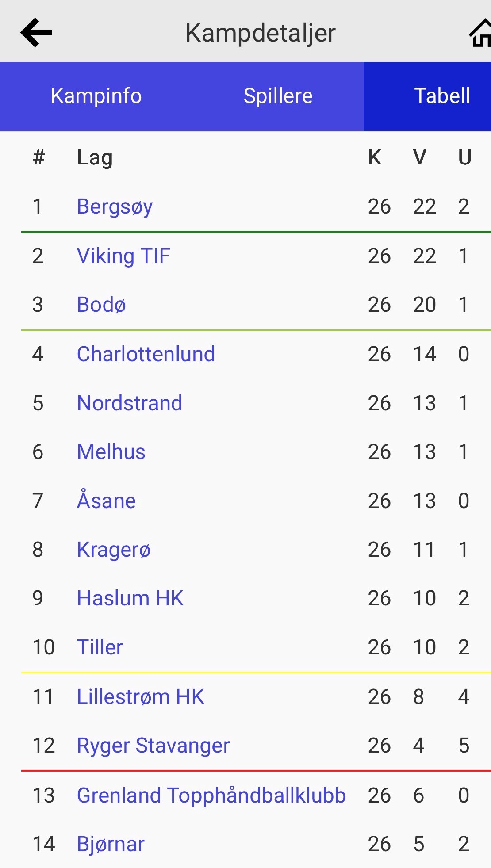Go to home via house icon
491x868 pixels.
click(x=480, y=33)
